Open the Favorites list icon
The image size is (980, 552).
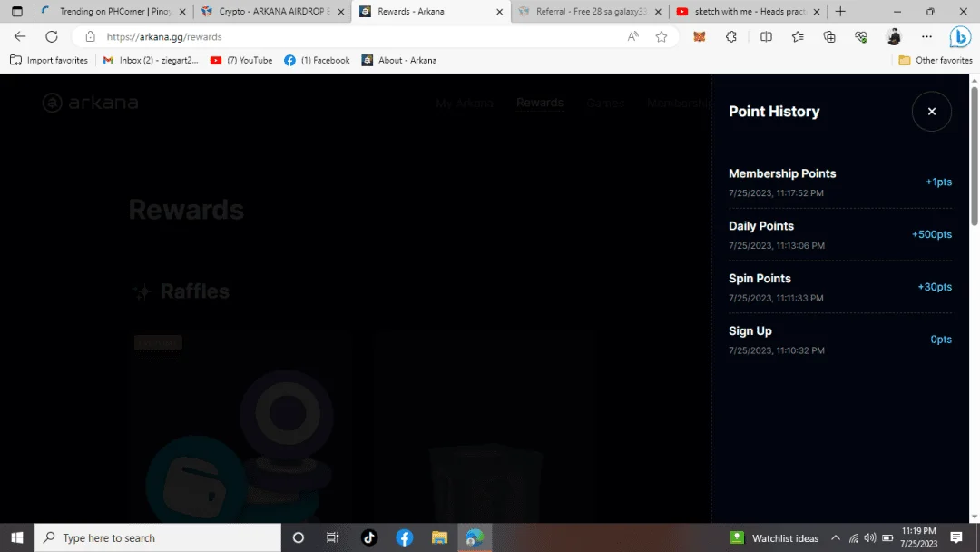(798, 37)
